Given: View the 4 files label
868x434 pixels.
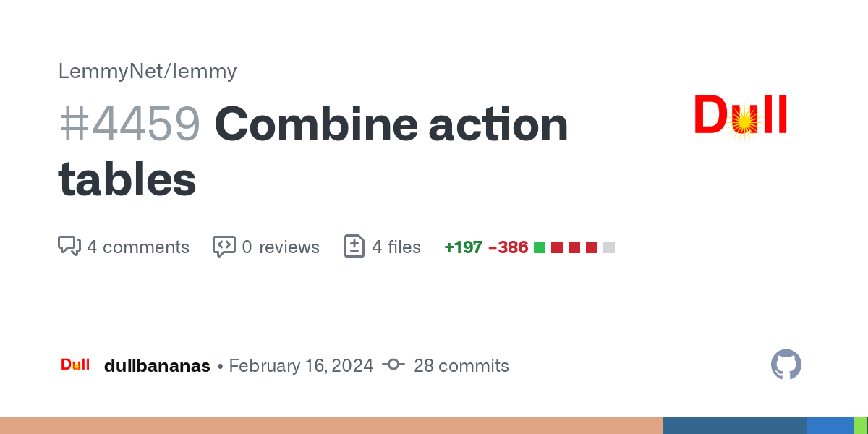Looking at the screenshot, I should point(396,247).
